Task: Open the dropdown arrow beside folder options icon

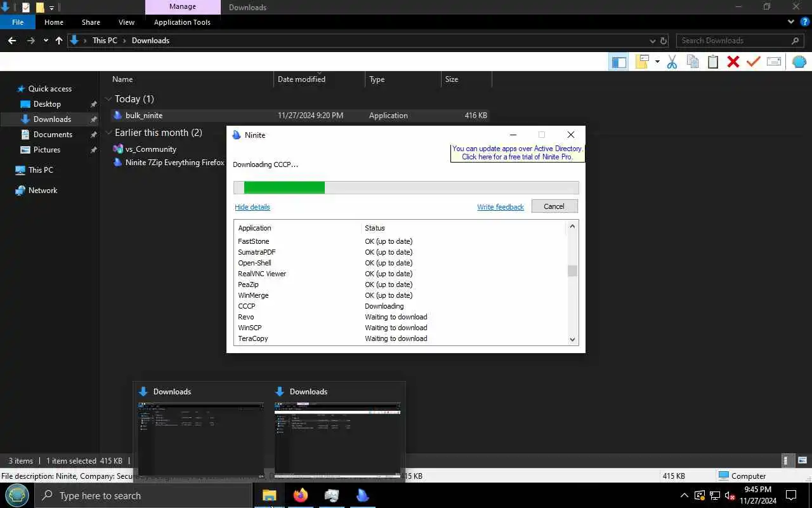Action: [x=657, y=62]
